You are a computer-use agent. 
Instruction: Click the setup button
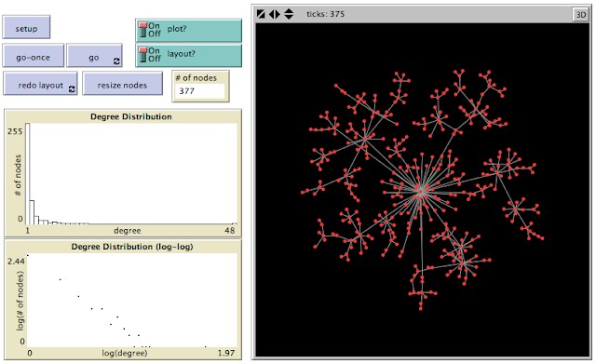pos(26,27)
